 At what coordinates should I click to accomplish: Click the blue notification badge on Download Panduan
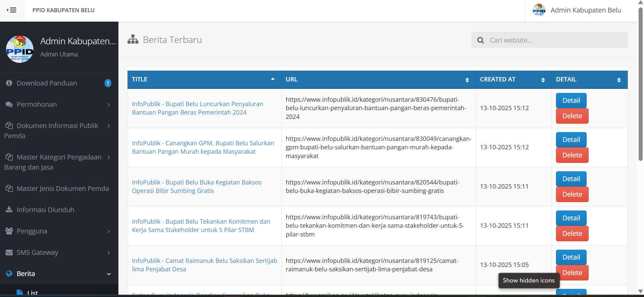(x=108, y=83)
